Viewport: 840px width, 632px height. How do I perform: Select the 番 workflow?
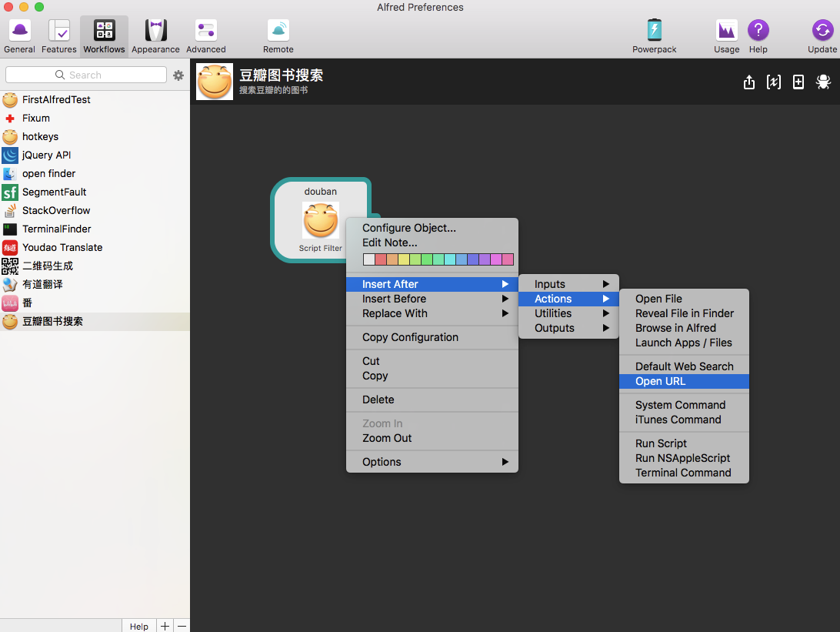coord(95,303)
